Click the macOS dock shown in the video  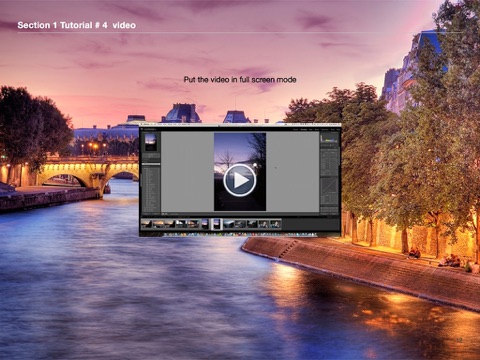point(240,235)
